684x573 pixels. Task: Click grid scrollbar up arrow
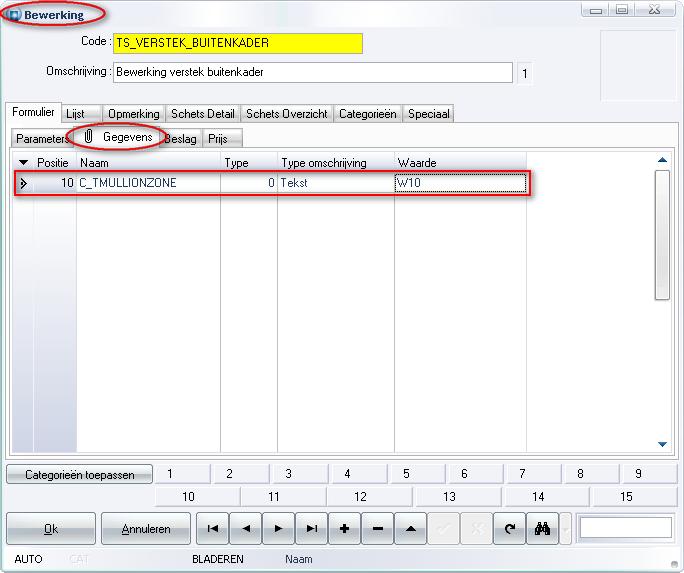point(662,160)
